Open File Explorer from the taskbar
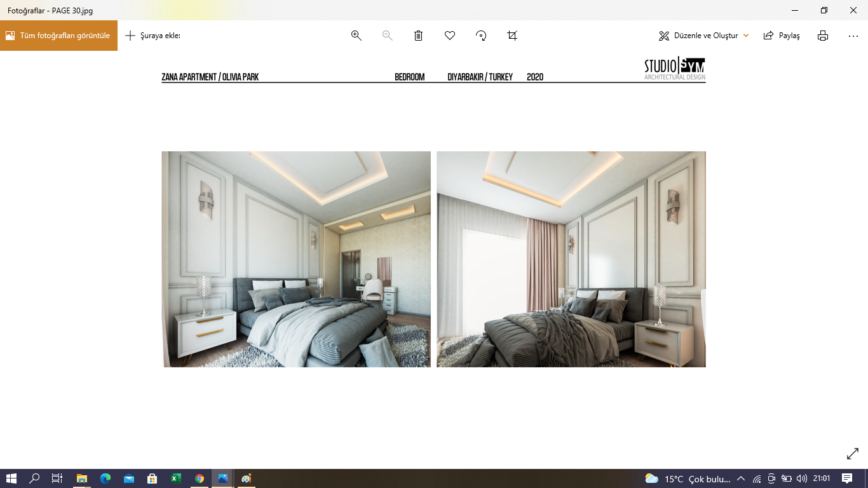 pos(81,478)
